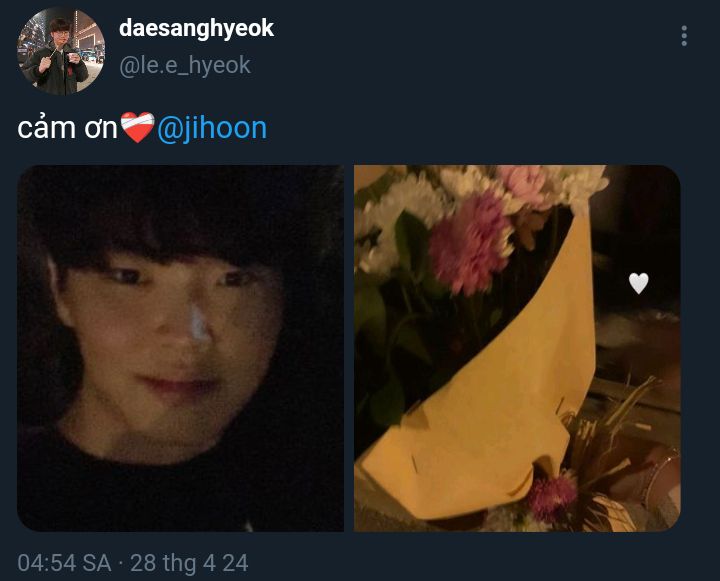The width and height of the screenshot is (720, 581).
Task: Select the 'cảm ơn' tweet text
Action: (x=68, y=128)
